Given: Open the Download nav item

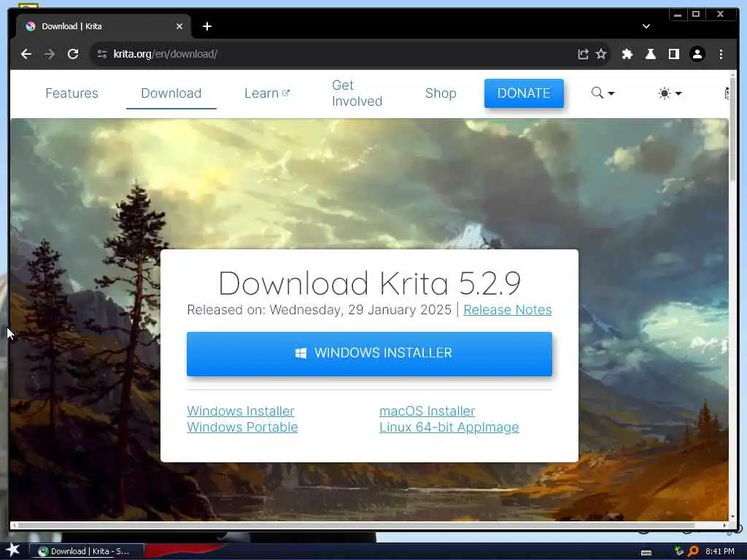Looking at the screenshot, I should tap(171, 93).
